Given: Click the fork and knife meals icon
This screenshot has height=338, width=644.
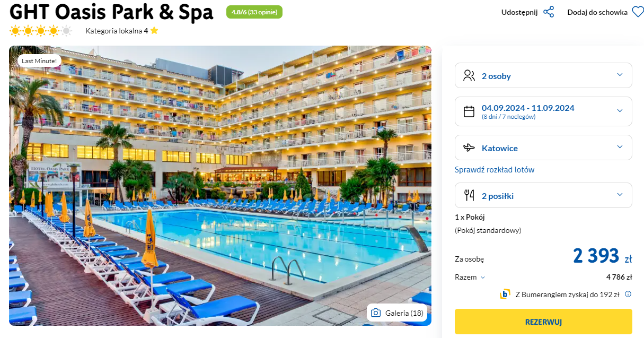Looking at the screenshot, I should point(469,195).
